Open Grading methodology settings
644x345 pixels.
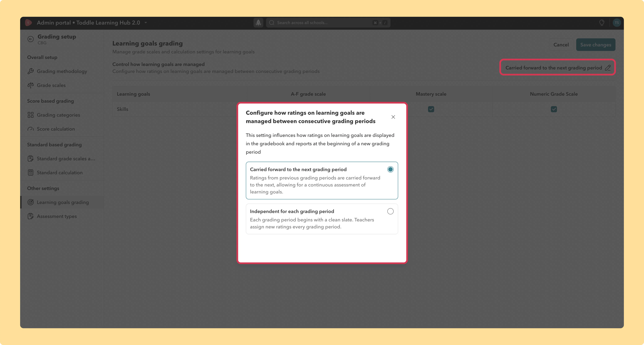(62, 71)
